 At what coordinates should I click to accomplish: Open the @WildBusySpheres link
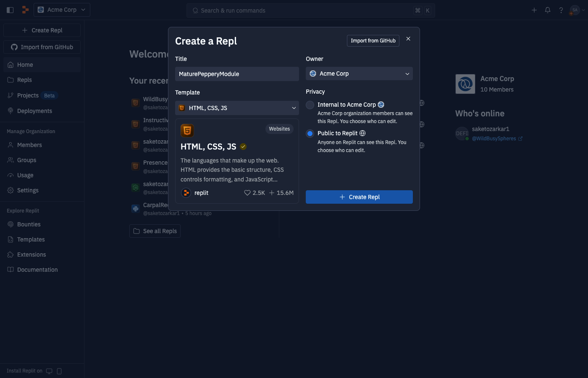tap(497, 139)
